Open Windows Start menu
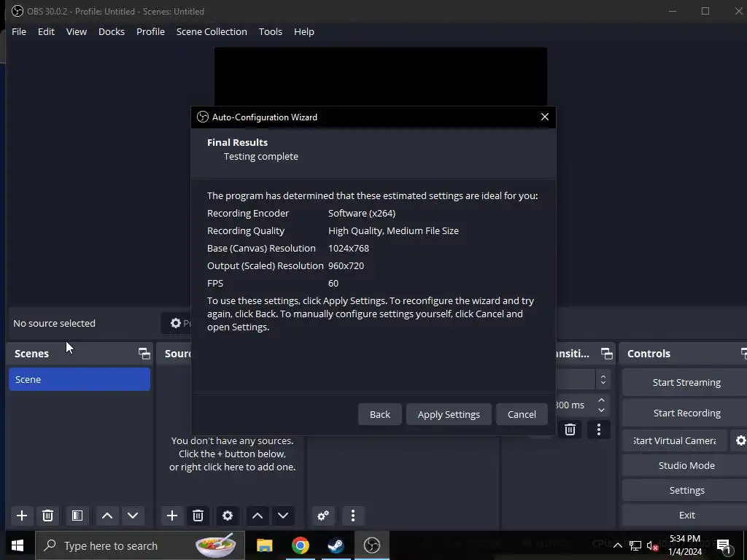 [18, 545]
